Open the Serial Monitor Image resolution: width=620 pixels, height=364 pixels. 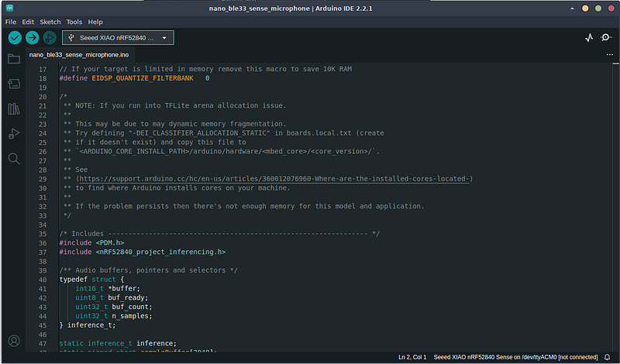click(x=606, y=37)
